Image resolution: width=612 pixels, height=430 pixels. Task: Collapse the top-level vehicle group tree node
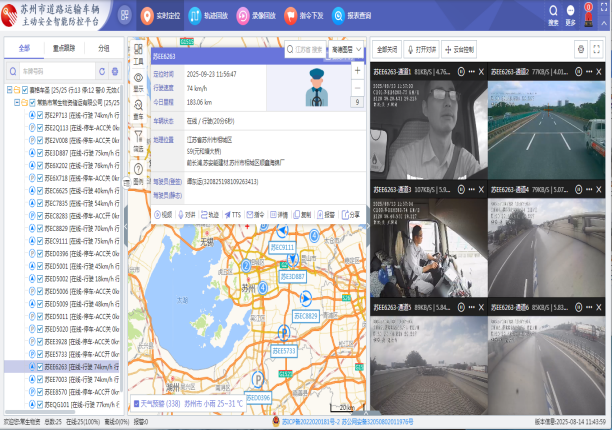[9, 89]
